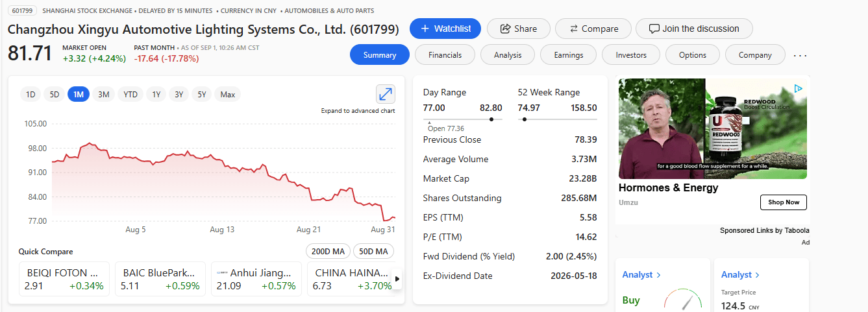Open the three-dot more tabs menu

click(x=800, y=55)
